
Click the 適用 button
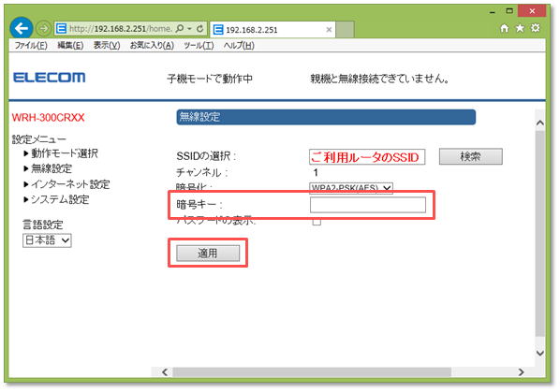point(208,253)
